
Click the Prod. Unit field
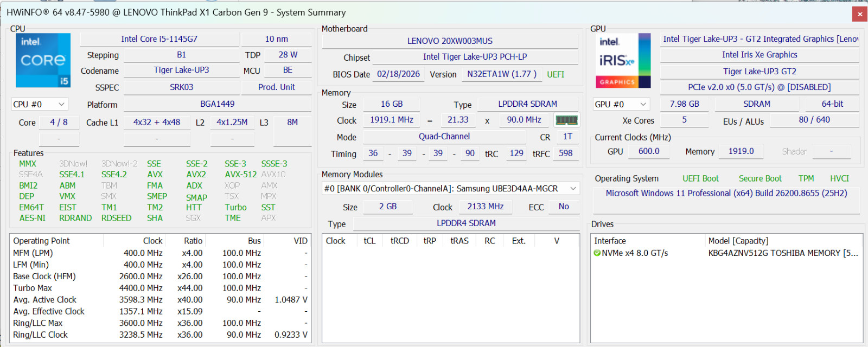[276, 87]
